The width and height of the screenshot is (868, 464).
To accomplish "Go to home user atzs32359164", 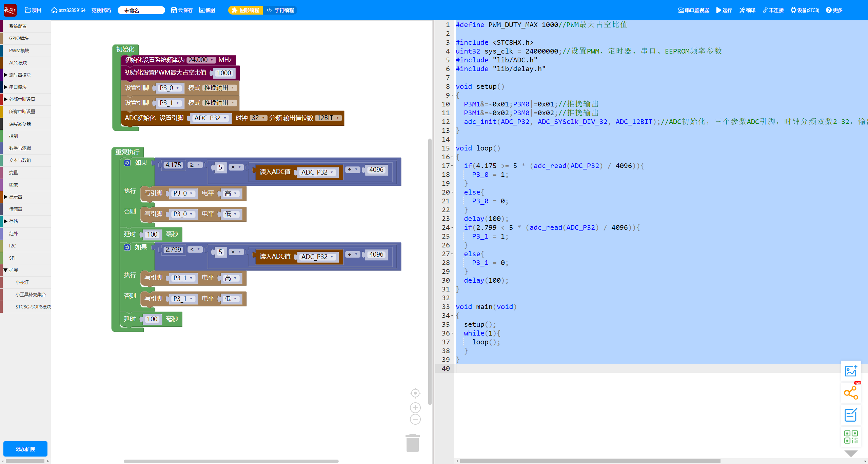I will 68,10.
